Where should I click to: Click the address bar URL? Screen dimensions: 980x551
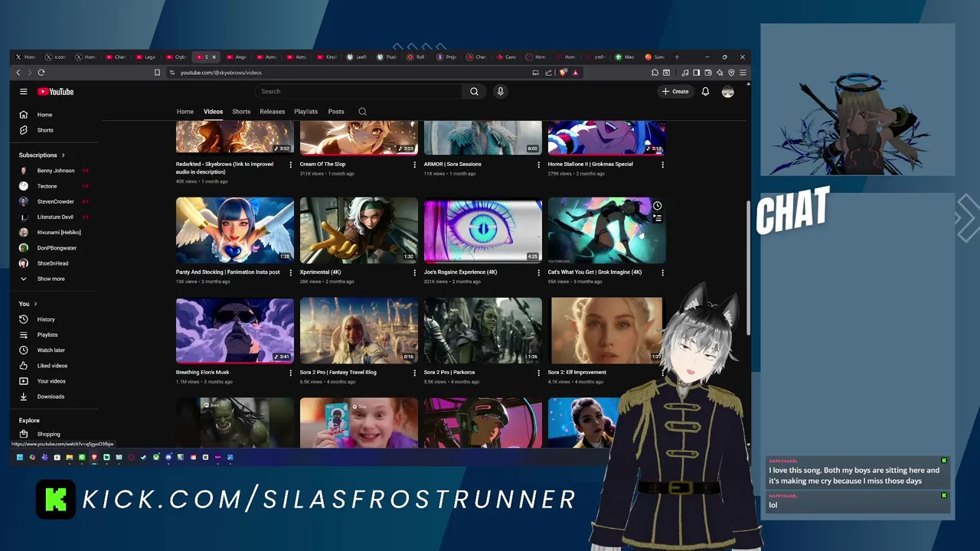pyautogui.click(x=221, y=73)
